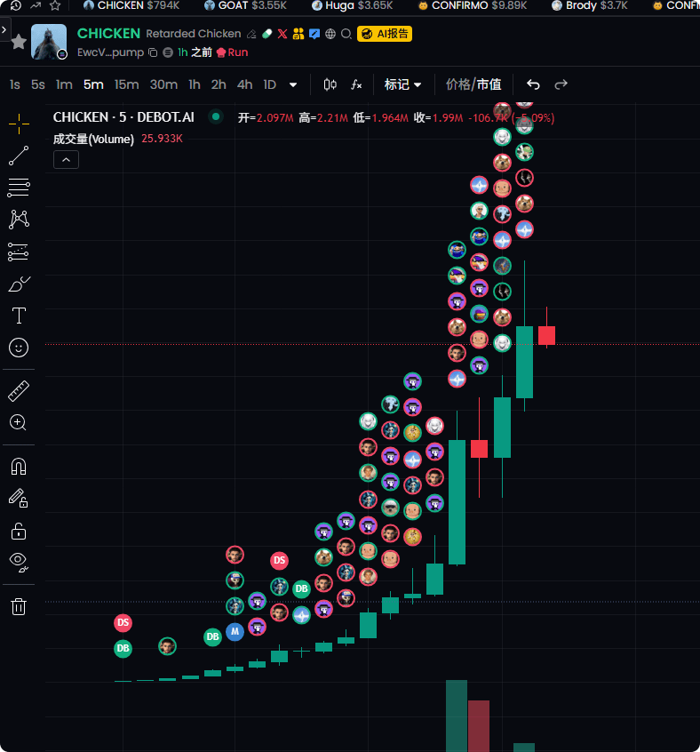Open the chart style candle icon
700x752 pixels.
(x=330, y=84)
